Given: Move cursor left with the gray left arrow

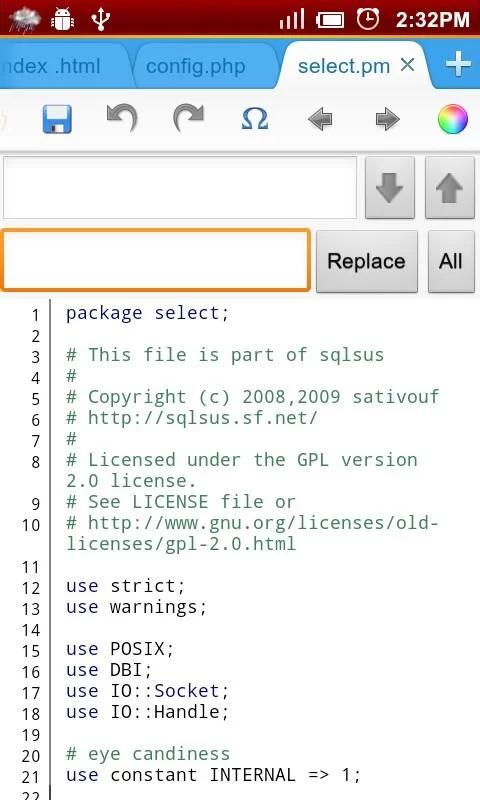Looking at the screenshot, I should pyautogui.click(x=320, y=119).
